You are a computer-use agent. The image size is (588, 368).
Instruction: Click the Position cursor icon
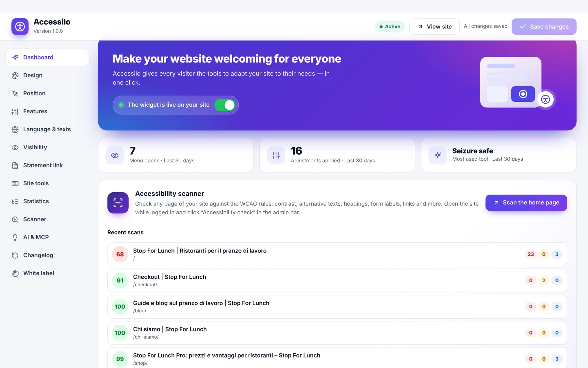15,94
